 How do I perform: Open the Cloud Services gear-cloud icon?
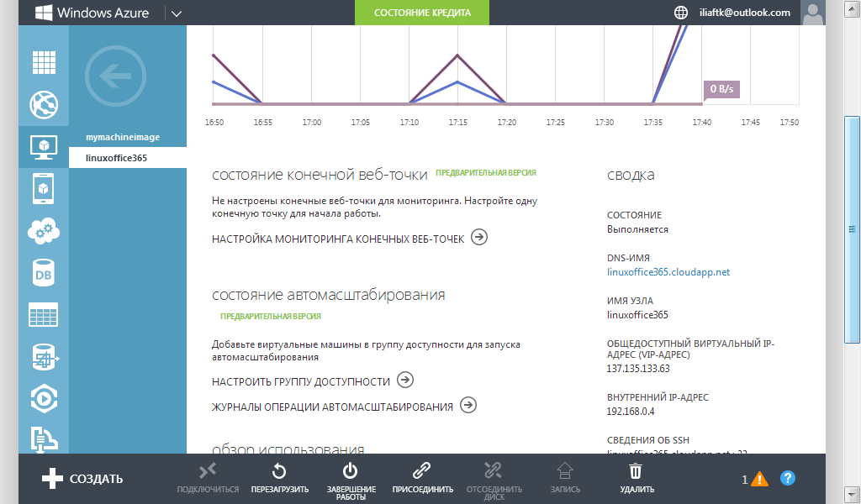tap(44, 231)
